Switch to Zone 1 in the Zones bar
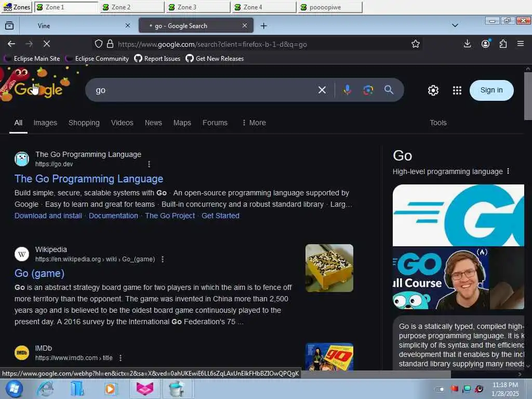Image resolution: width=532 pixels, height=399 pixels. (66, 7)
